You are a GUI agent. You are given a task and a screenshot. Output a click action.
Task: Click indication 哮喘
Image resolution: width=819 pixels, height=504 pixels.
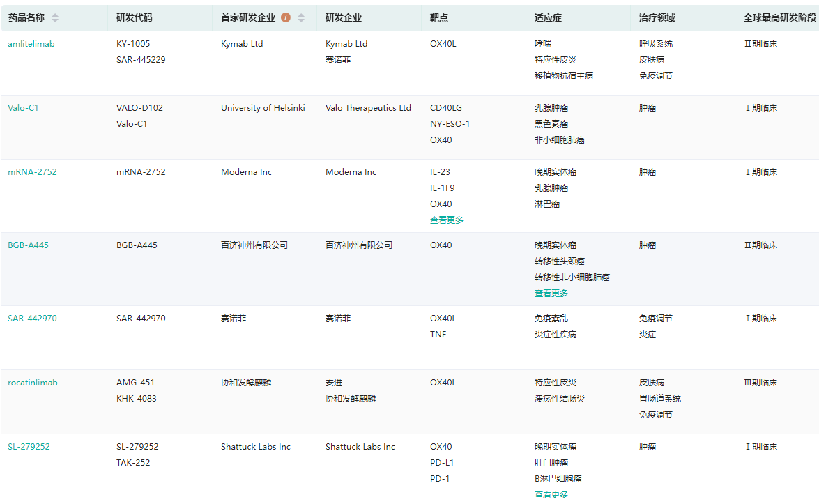point(543,44)
